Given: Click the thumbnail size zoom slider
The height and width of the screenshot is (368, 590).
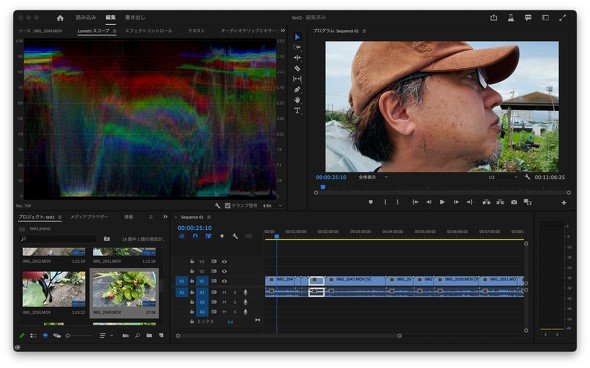Looking at the screenshot, I should tap(79, 336).
